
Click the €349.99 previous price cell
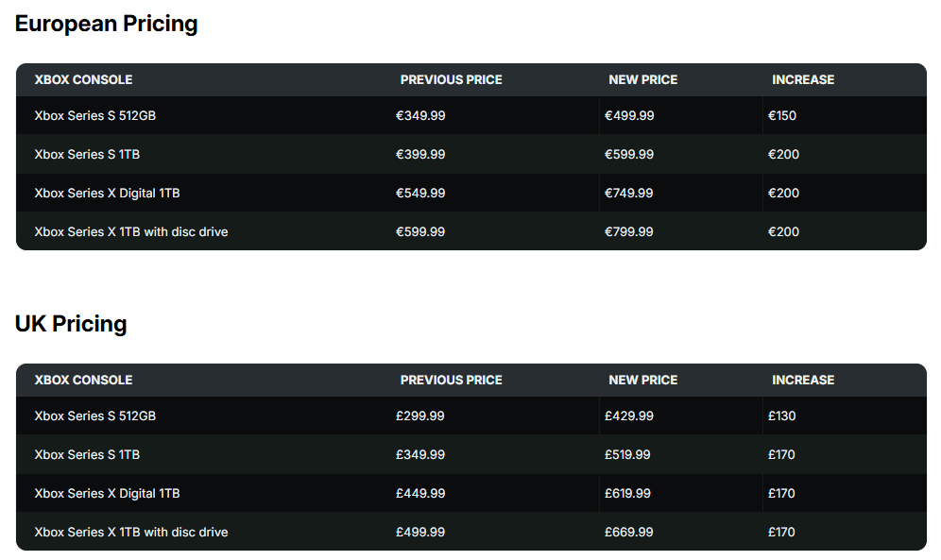420,116
